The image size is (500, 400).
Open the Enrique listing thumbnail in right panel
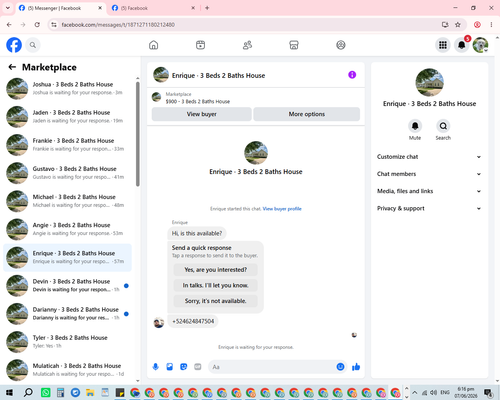tap(429, 82)
